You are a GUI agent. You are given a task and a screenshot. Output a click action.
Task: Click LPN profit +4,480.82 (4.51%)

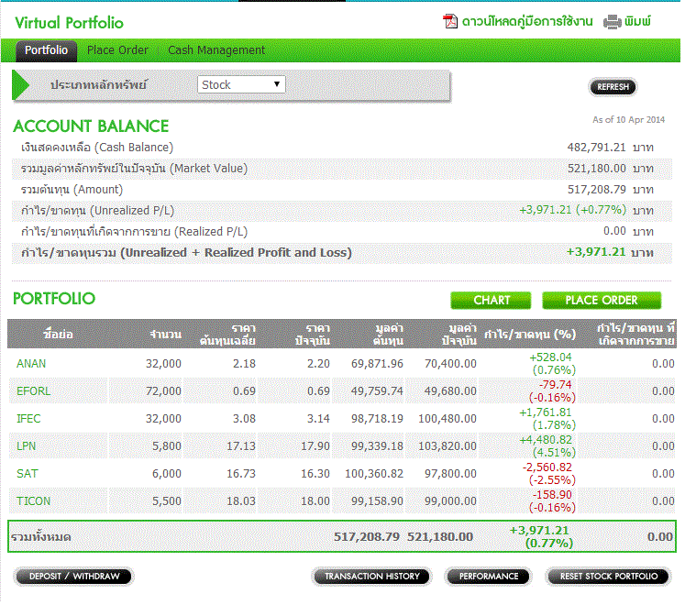pos(547,446)
